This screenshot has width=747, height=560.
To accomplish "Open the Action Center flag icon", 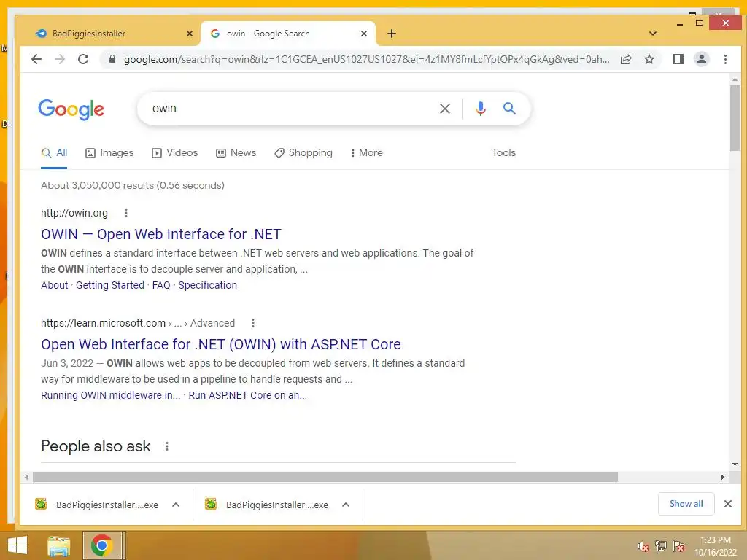I will click(678, 546).
